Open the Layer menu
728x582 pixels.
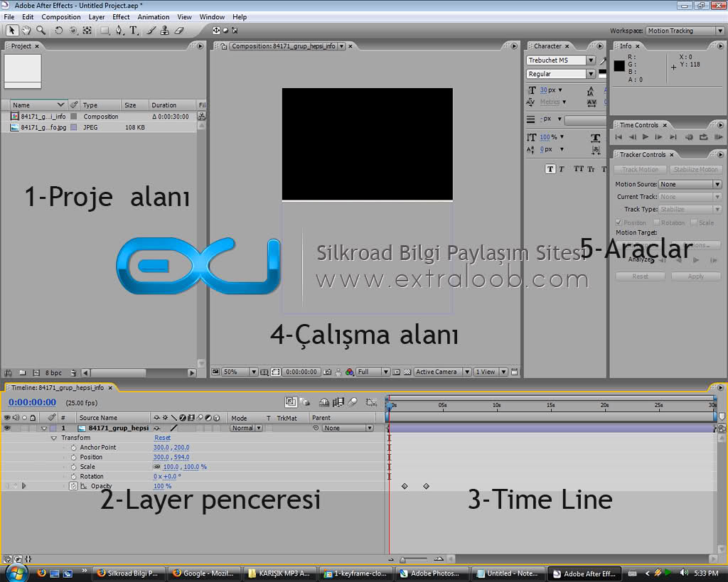tap(97, 17)
